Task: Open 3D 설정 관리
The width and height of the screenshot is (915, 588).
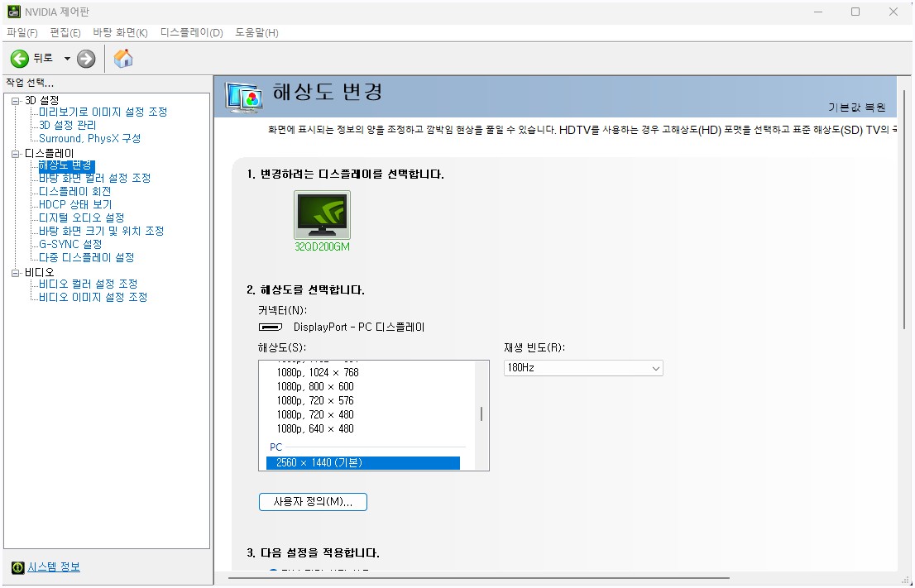Action: tap(67, 126)
